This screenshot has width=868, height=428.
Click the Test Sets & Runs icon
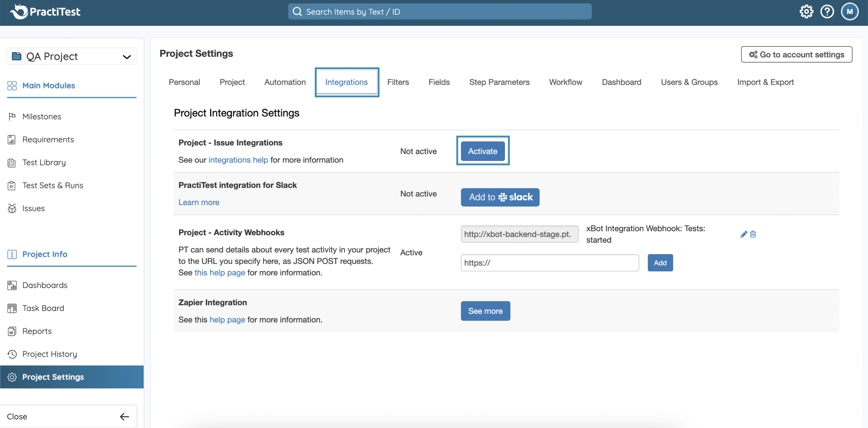tap(12, 185)
